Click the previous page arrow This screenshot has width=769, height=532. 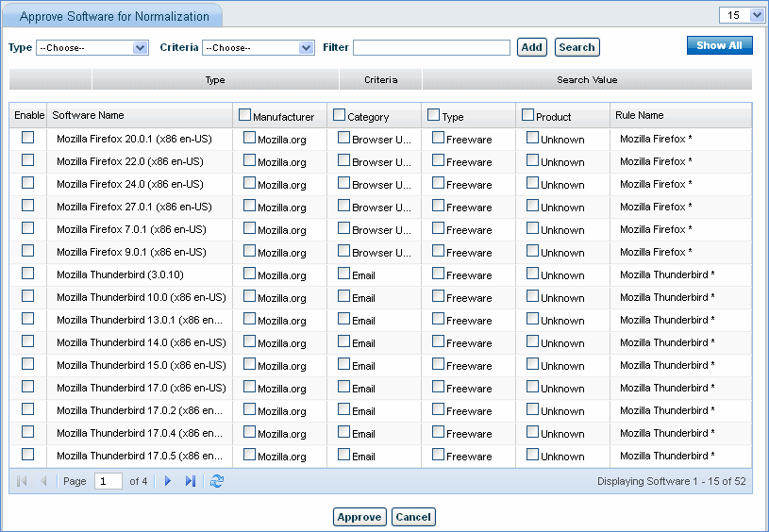[43, 481]
